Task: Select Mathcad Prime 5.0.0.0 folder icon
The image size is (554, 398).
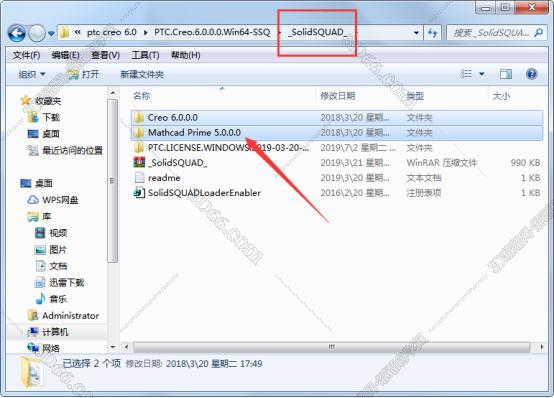Action: pyautogui.click(x=139, y=133)
